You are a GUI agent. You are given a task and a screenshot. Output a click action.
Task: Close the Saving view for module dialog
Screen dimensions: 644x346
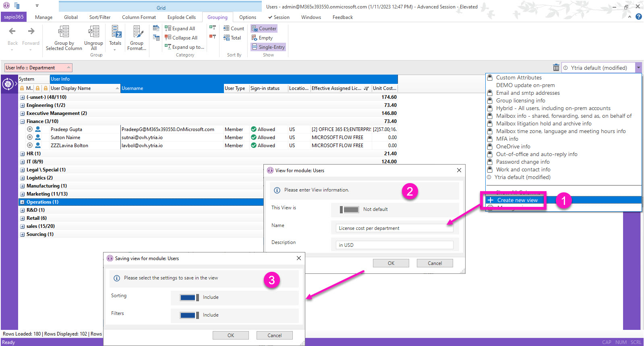click(299, 258)
